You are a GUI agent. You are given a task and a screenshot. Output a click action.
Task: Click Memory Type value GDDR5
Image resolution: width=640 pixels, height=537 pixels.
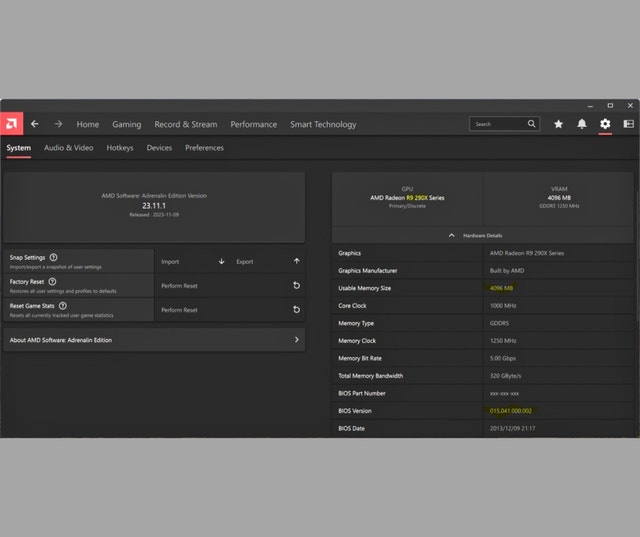(x=499, y=323)
